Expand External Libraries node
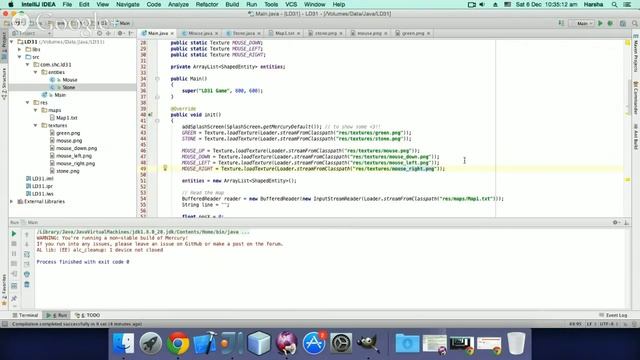The width and height of the screenshot is (640, 360). click(12, 201)
